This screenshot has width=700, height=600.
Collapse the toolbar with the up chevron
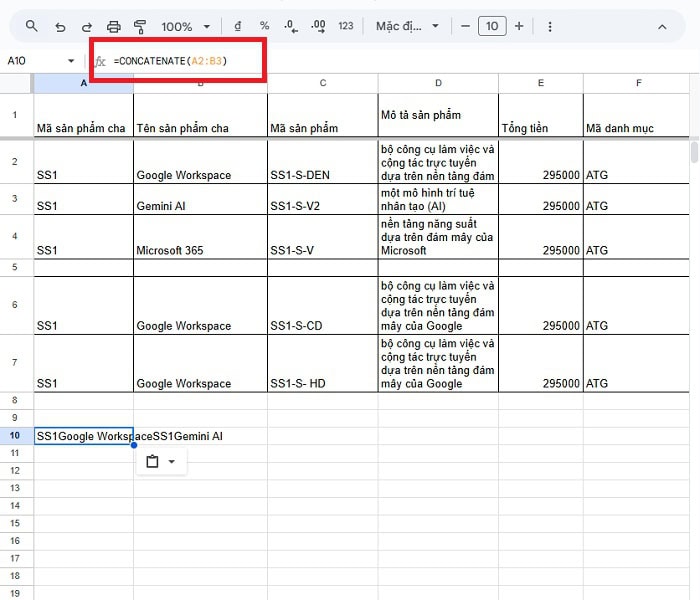pos(663,26)
